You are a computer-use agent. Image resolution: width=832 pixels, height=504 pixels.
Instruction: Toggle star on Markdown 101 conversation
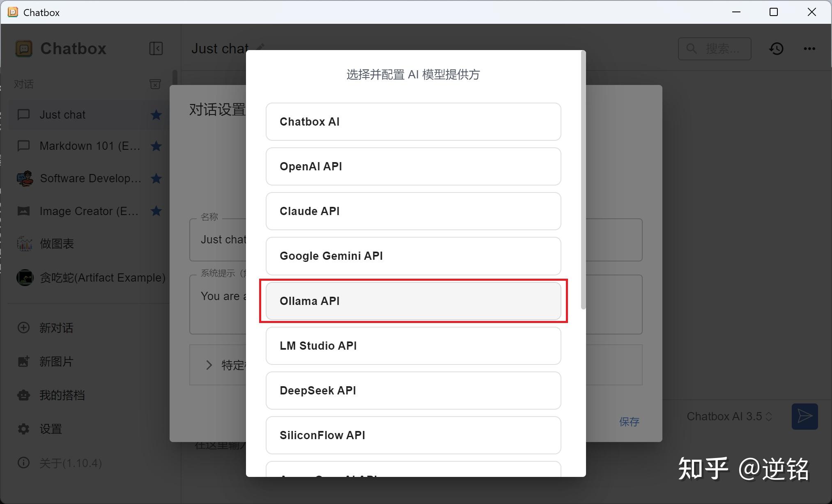tap(156, 146)
